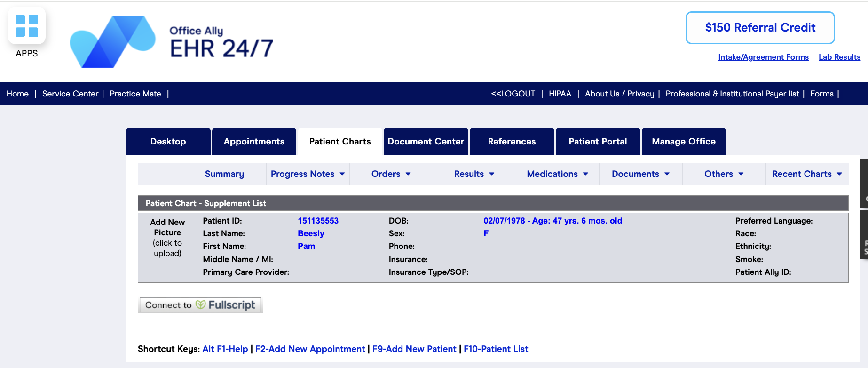The height and width of the screenshot is (368, 868).
Task: Click the Fullscript leaf icon button
Action: click(x=200, y=305)
